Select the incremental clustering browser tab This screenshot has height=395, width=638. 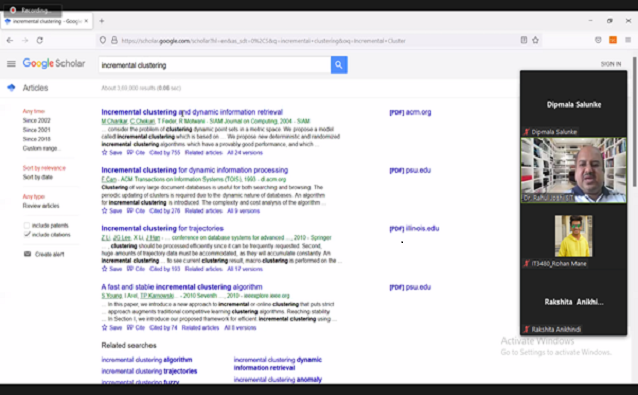[47, 21]
